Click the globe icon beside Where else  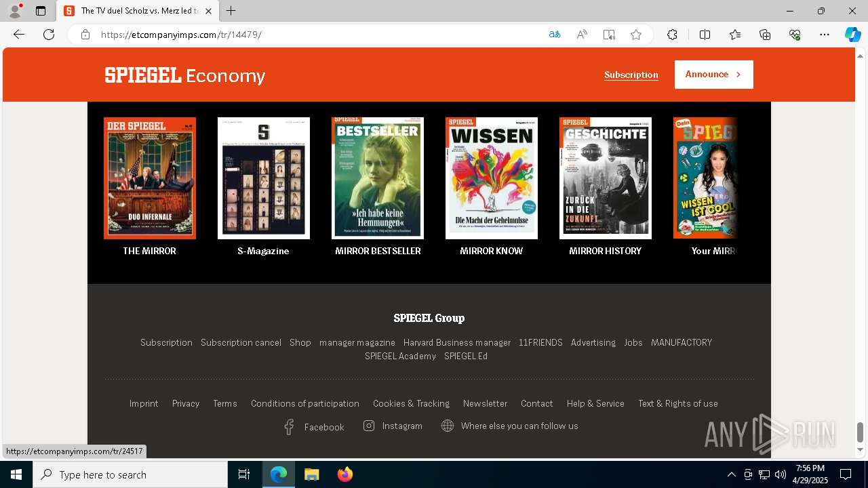click(x=448, y=426)
